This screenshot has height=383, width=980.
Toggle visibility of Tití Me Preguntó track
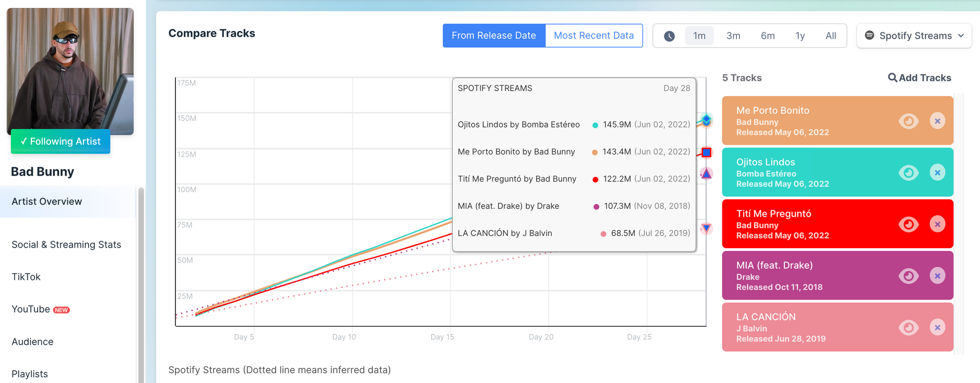click(x=908, y=224)
